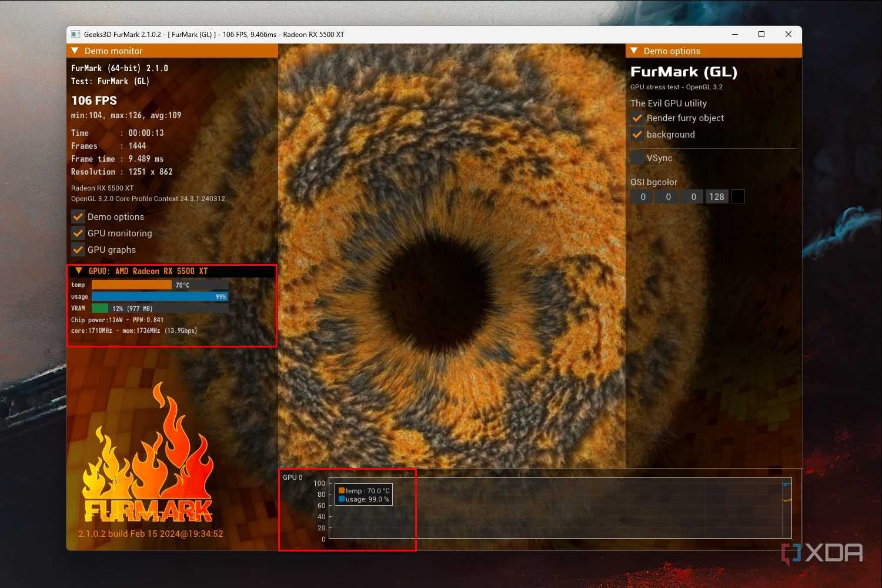Viewport: 882px width, 588px height.
Task: Click the green VRAM usage bar
Action: pyautogui.click(x=100, y=308)
